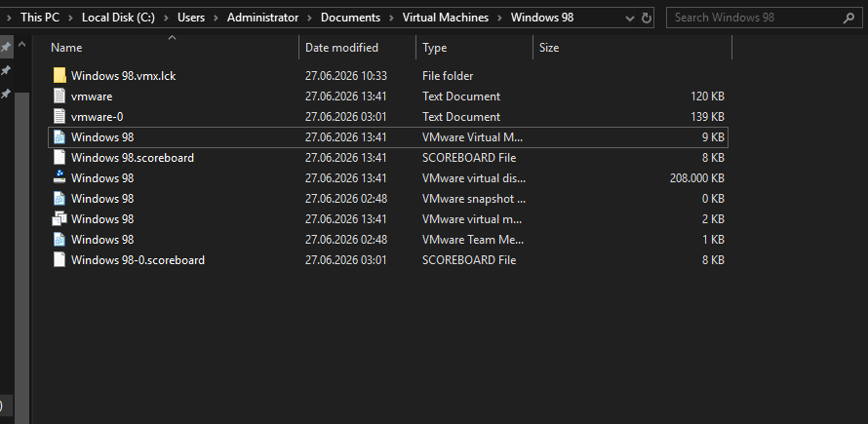Click the VMware Virtual Machine file icon
This screenshot has width=868, height=424.
[59, 137]
